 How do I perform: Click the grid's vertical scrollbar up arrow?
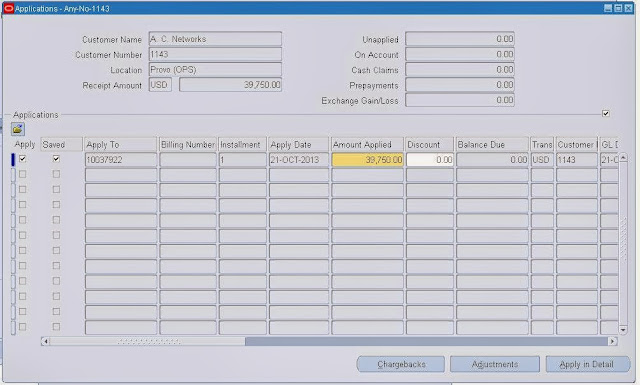pyautogui.click(x=623, y=158)
